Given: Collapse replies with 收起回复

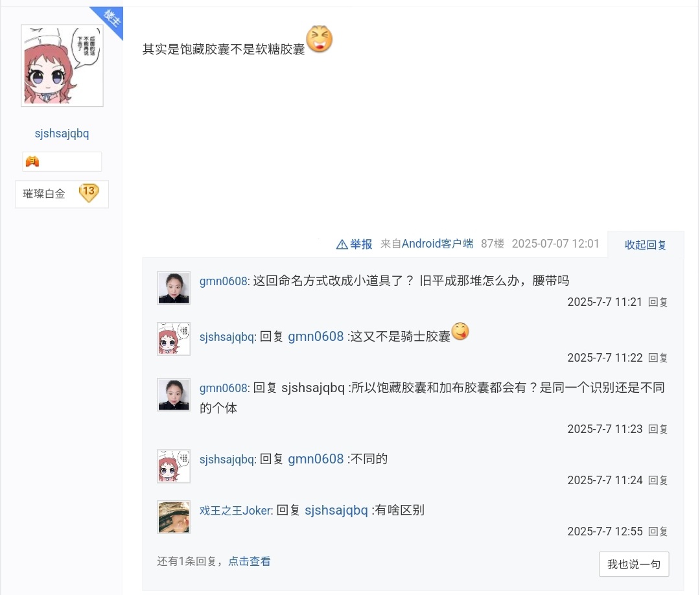Looking at the screenshot, I should click(645, 244).
